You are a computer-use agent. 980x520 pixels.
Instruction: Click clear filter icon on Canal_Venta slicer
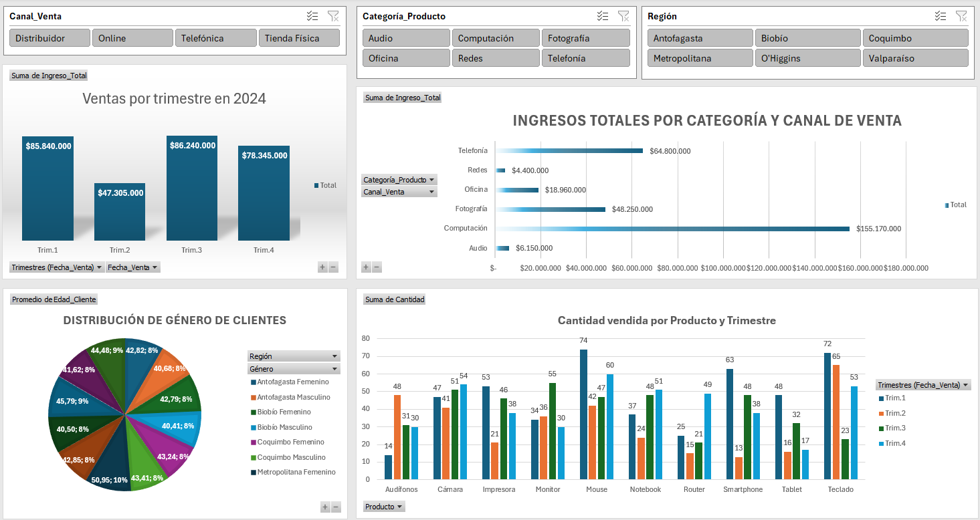332,16
